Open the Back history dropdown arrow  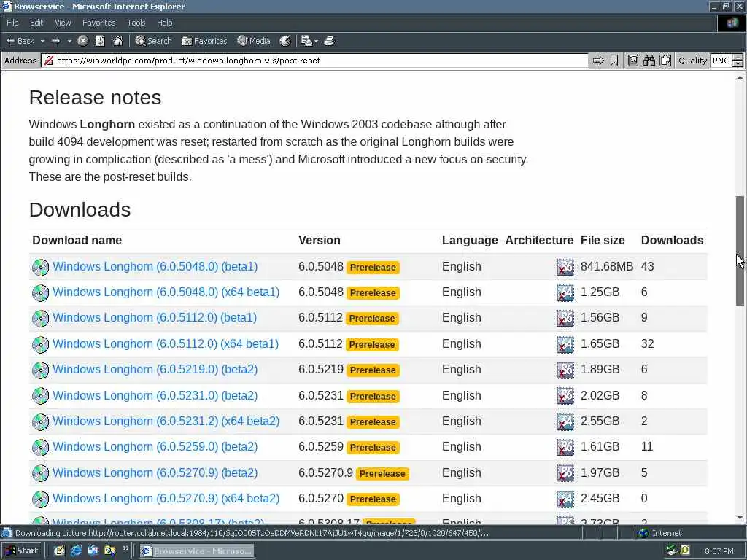(x=42, y=41)
